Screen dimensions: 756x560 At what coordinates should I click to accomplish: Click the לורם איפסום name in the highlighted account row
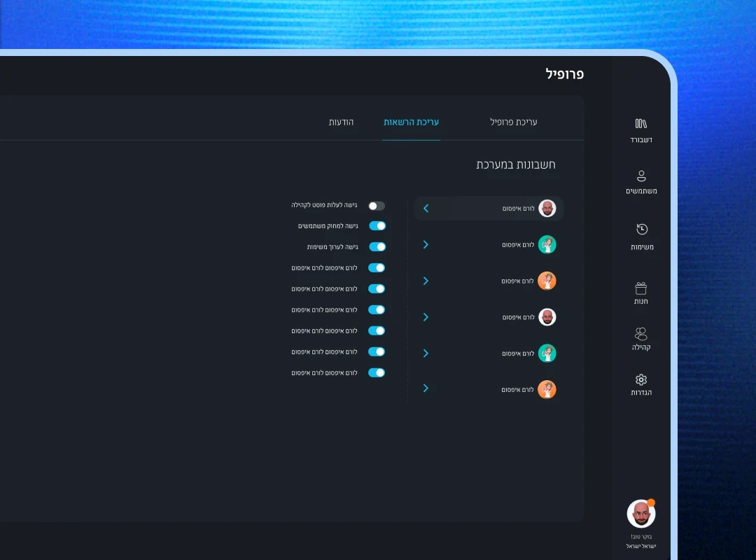(518, 209)
